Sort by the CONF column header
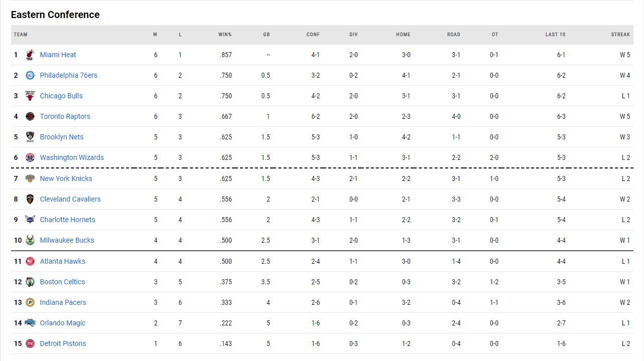Screen dimensions: 644x361 313,35
